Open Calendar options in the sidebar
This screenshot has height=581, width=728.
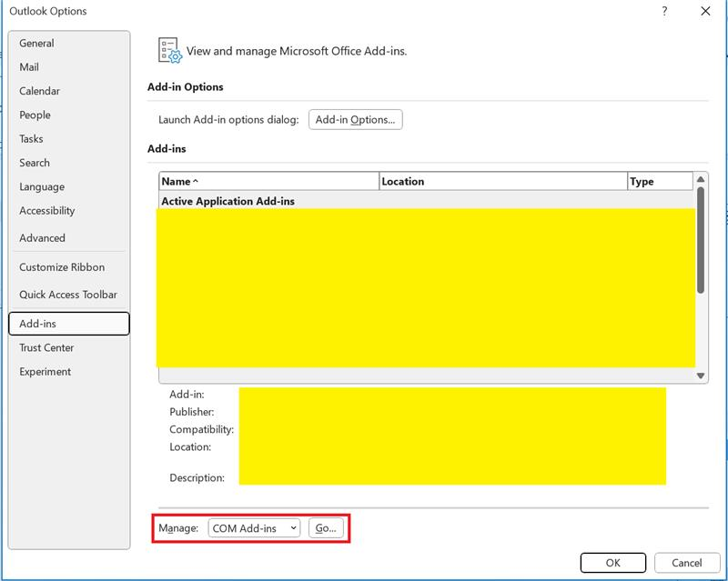69,91
